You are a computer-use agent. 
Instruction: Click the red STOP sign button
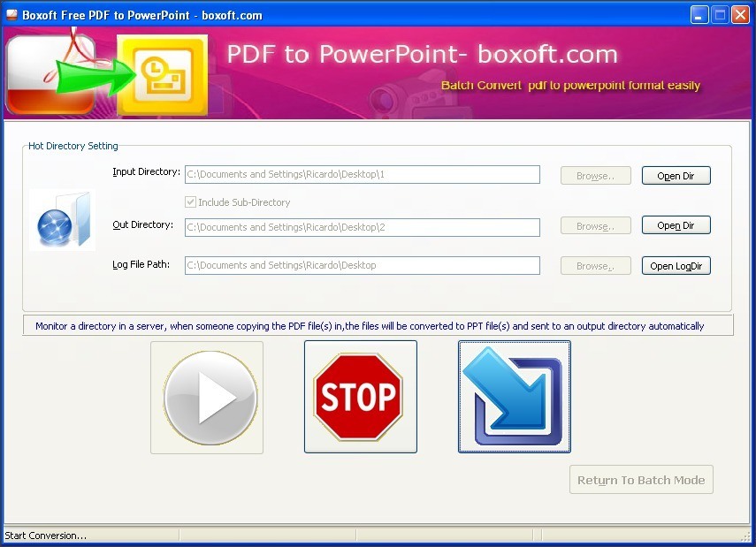tap(360, 397)
